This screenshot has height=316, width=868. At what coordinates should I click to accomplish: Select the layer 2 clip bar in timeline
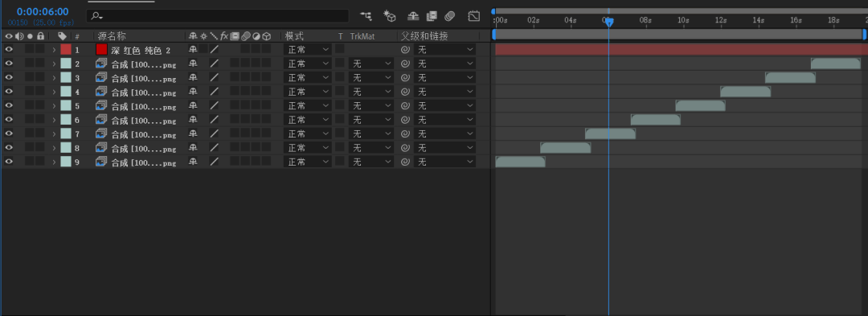point(835,63)
